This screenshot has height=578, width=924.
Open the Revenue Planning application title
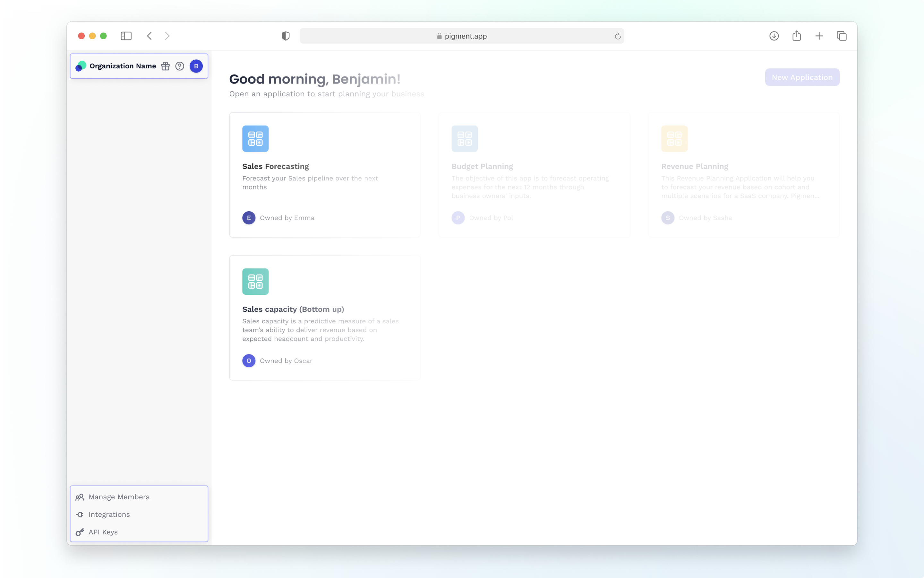point(695,166)
